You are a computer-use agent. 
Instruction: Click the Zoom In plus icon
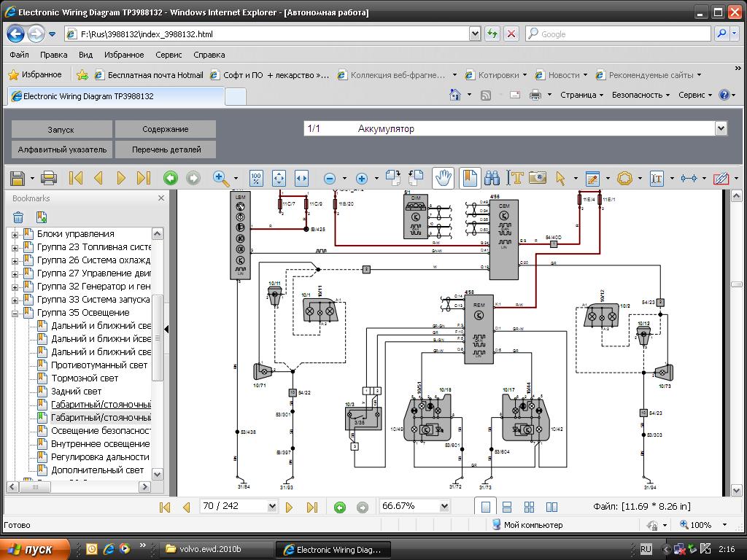click(x=362, y=179)
